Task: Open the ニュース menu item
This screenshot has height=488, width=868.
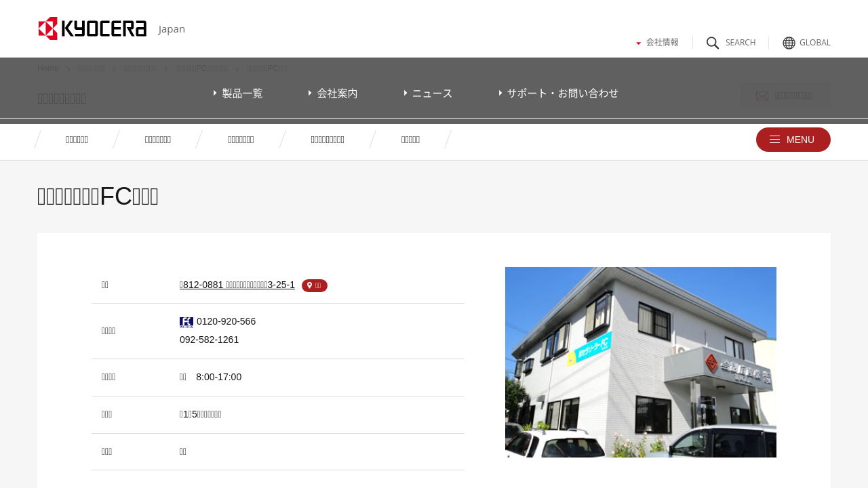Action: 428,94
